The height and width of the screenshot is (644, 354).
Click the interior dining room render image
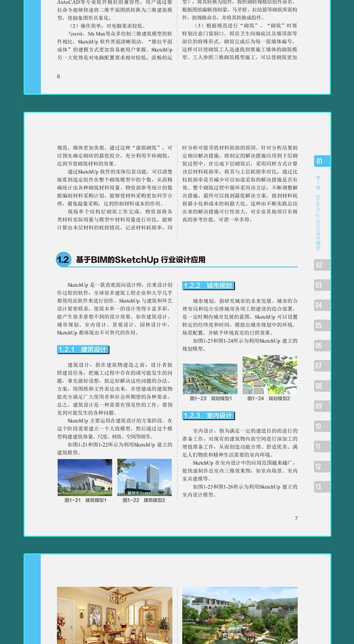115,615
